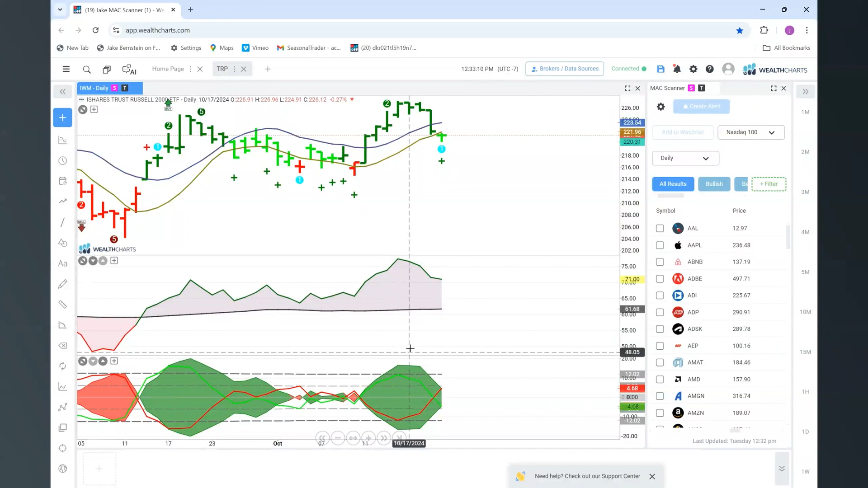Viewport: 868px width, 488px height.
Task: Maximize the IWM chart panel
Action: (627, 88)
